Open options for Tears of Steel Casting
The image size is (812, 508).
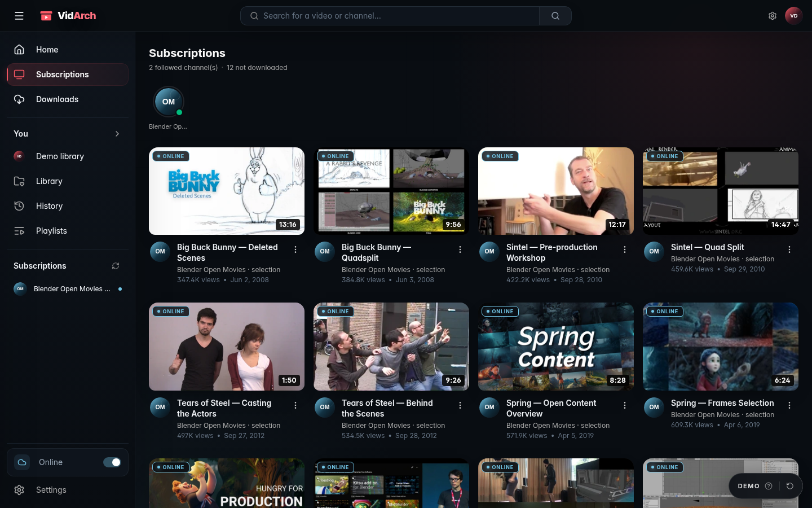click(x=295, y=405)
